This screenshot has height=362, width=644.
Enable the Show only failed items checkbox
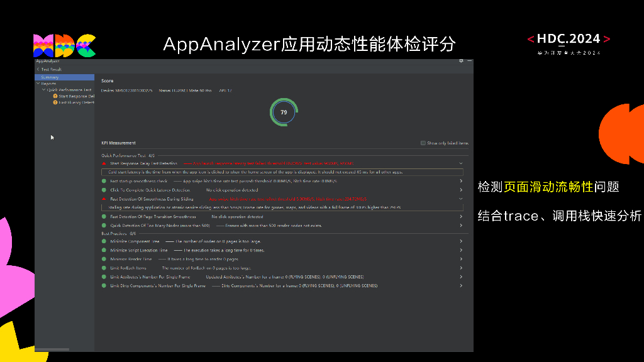click(423, 143)
